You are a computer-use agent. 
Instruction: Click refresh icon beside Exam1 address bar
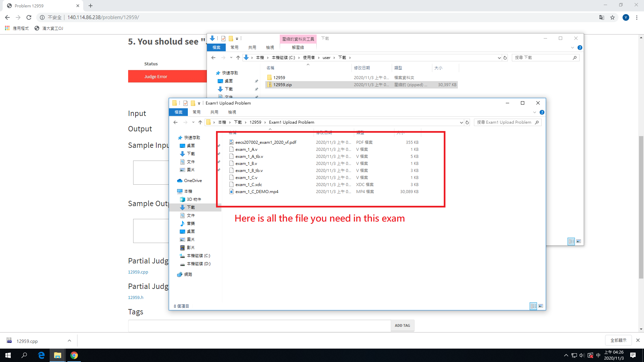(x=467, y=122)
